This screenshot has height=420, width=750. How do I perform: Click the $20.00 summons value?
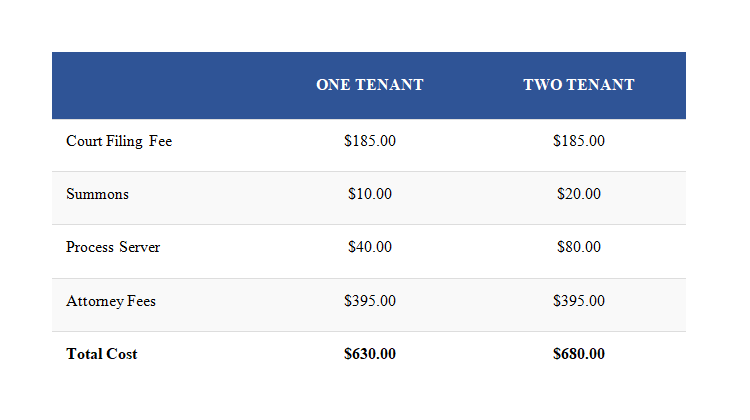pos(579,194)
